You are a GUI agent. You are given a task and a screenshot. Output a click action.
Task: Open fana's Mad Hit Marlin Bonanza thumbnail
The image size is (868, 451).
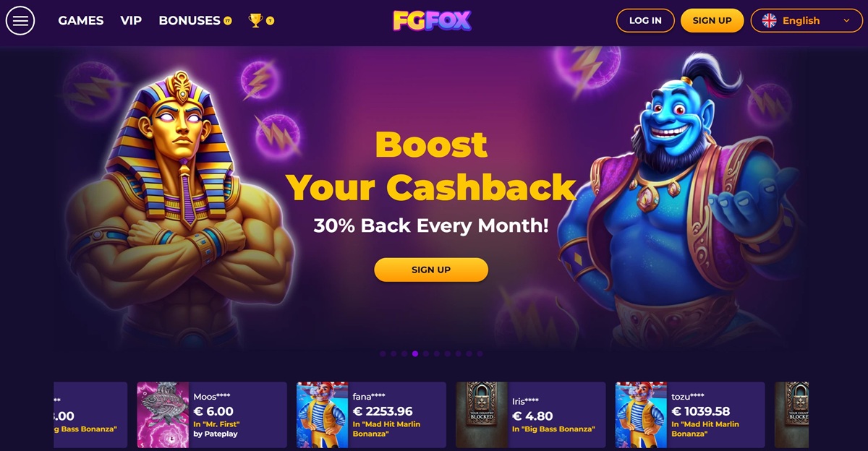[322, 415]
